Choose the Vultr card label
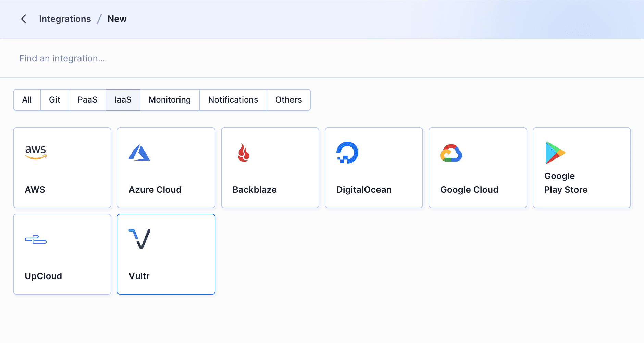 coord(139,276)
